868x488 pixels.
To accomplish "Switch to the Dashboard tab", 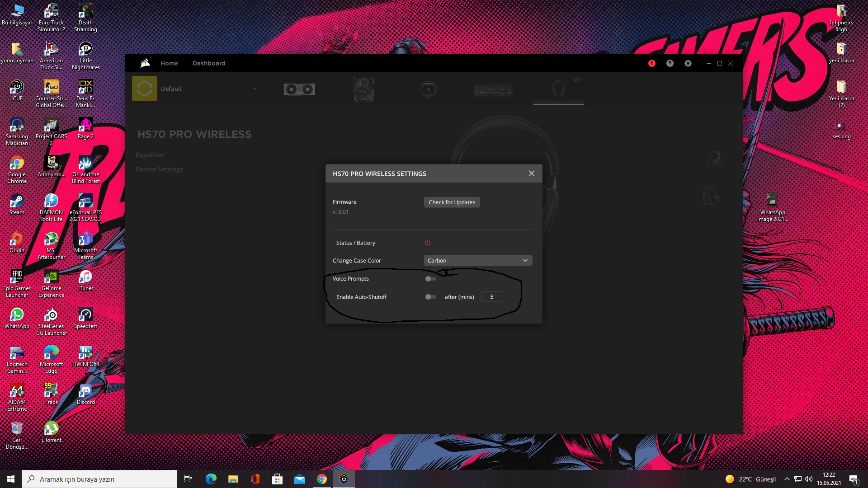I will coord(209,63).
